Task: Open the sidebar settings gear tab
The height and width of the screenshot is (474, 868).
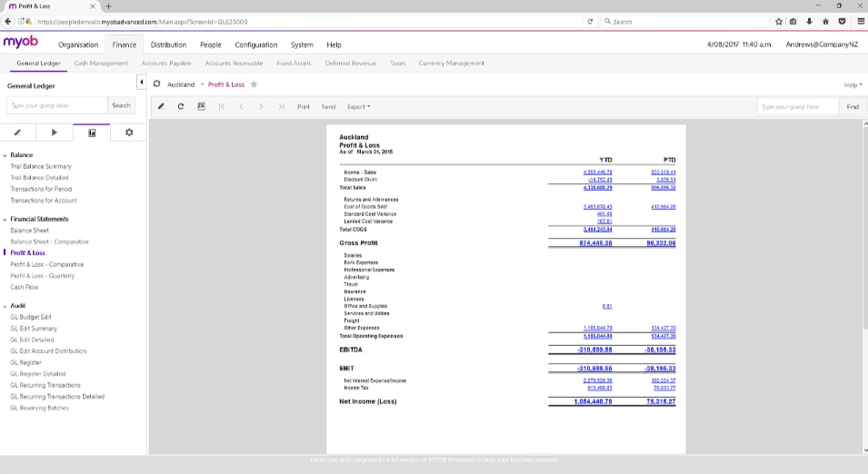Action: 129,133
